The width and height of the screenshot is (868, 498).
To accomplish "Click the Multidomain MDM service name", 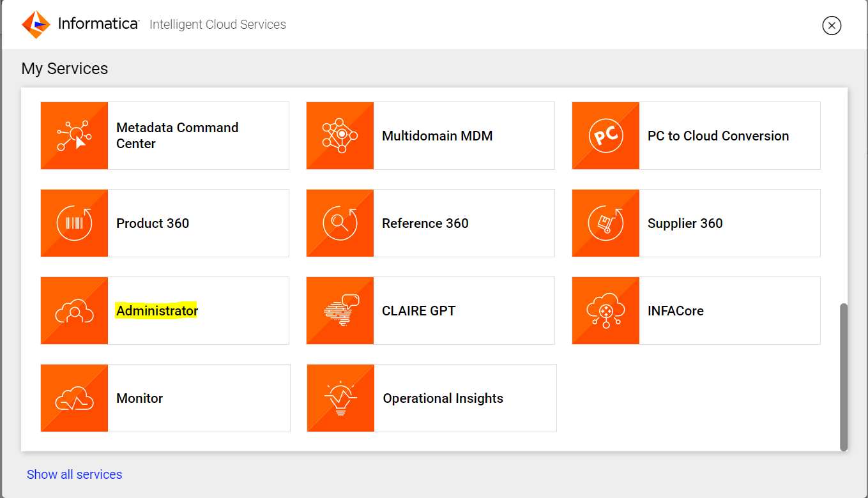I will point(437,136).
